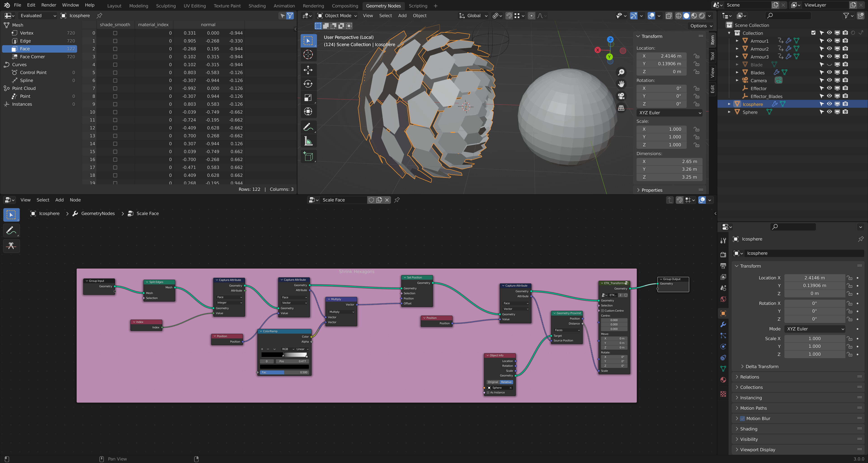Select the Annotate tool
Screen dimensions: 868x463
pyautogui.click(x=308, y=127)
